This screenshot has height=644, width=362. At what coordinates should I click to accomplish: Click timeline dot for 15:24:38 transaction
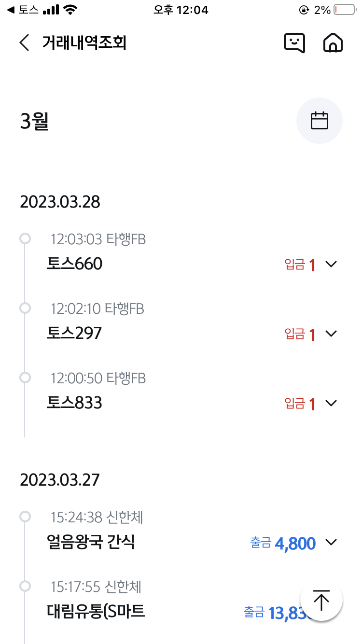tap(25, 517)
